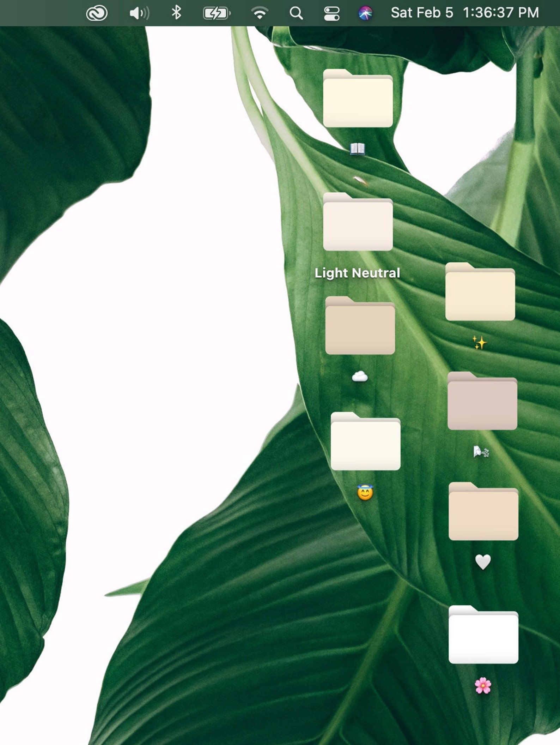
Task: Select the folder labeled with wind emoji
Action: tap(482, 401)
